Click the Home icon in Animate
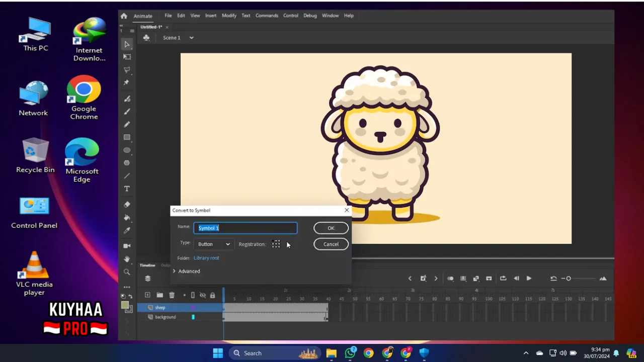The height and width of the screenshot is (362, 644). pyautogui.click(x=124, y=16)
